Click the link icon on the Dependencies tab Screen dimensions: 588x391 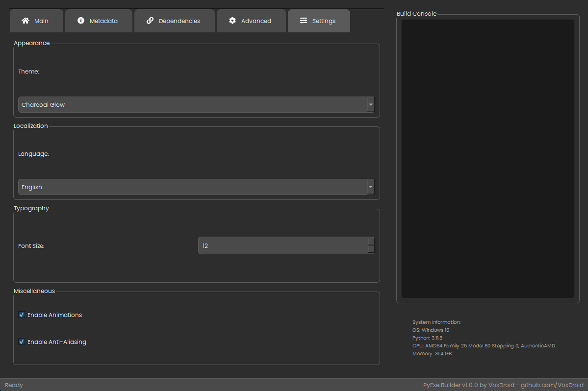point(149,21)
